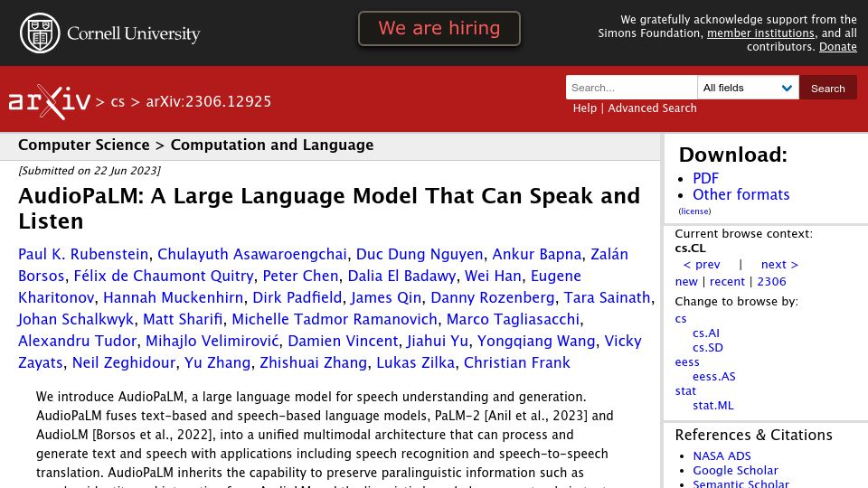Browse by eess category
This screenshot has height=488, width=868.
point(687,361)
